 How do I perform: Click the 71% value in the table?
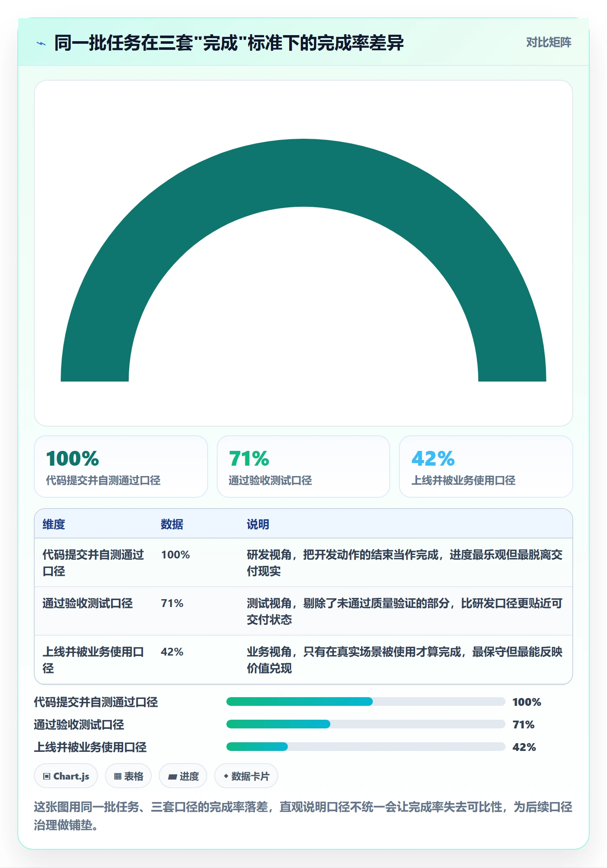coord(172,603)
